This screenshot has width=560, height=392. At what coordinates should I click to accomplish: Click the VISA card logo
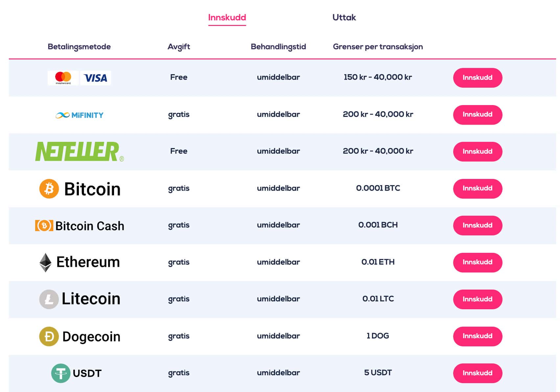pos(95,78)
